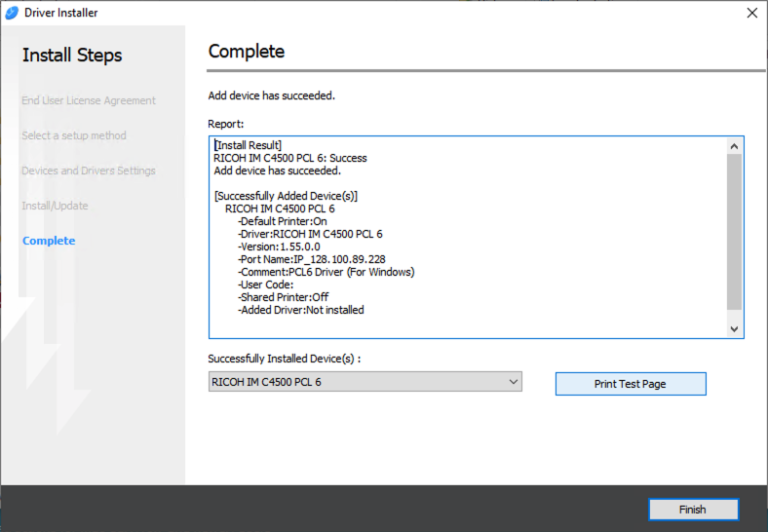Click the Finish button
Viewport: 768px width, 532px height.
[693, 510]
